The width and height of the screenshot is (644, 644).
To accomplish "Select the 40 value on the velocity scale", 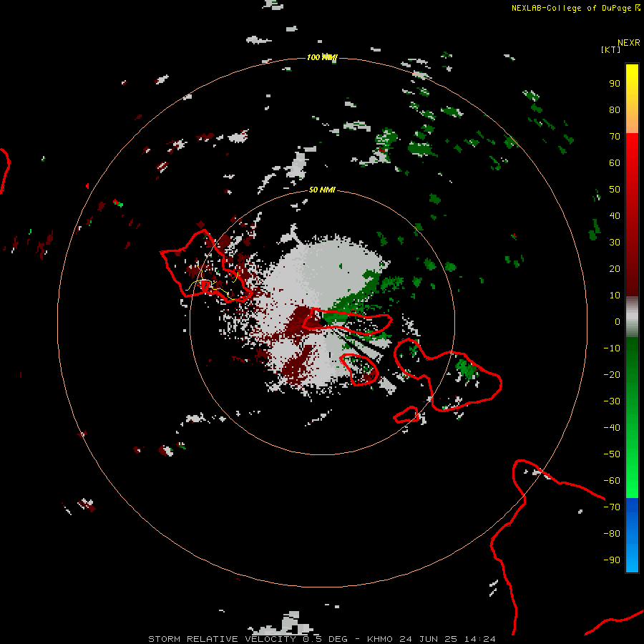I will (x=615, y=216).
